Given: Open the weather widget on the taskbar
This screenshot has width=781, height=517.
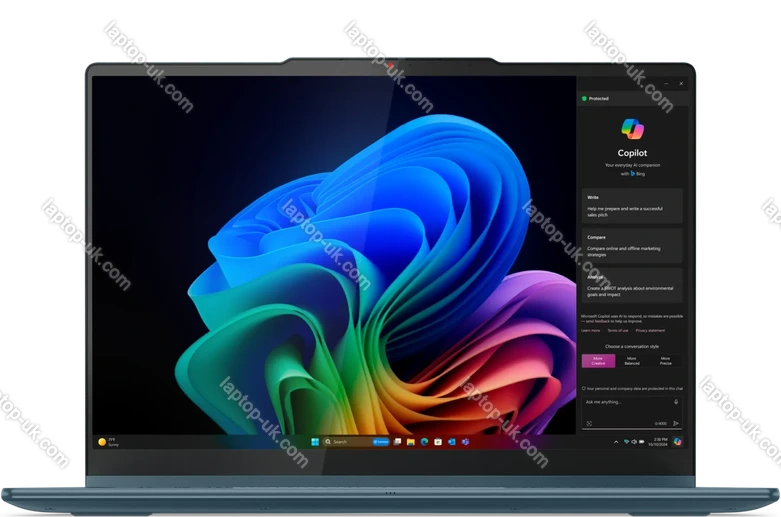Looking at the screenshot, I should click(x=105, y=441).
